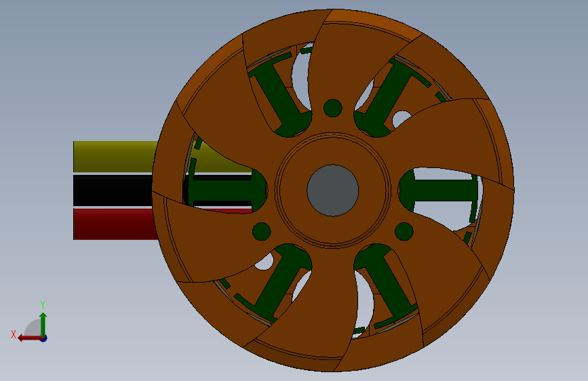
Task: Pick the mounting hole lower-right of the shaft
Action: 404,231
